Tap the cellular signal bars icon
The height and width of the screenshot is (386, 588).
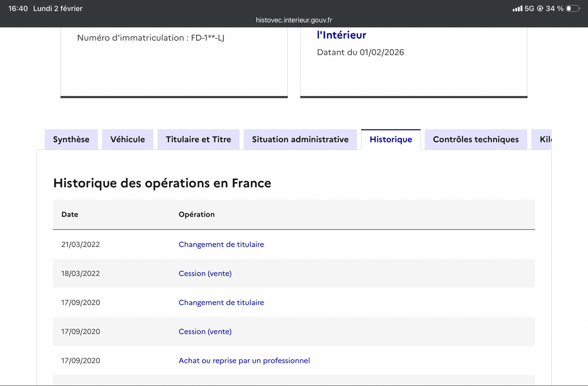point(517,8)
